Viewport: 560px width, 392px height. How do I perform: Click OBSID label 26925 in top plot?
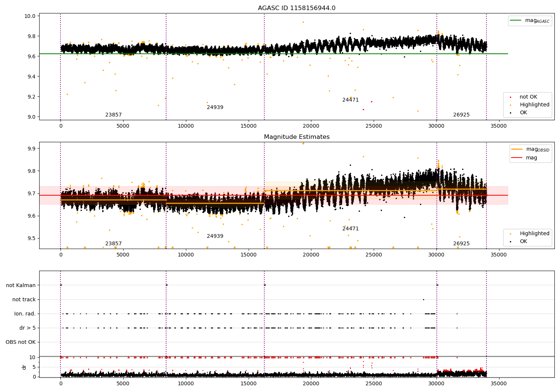click(461, 115)
